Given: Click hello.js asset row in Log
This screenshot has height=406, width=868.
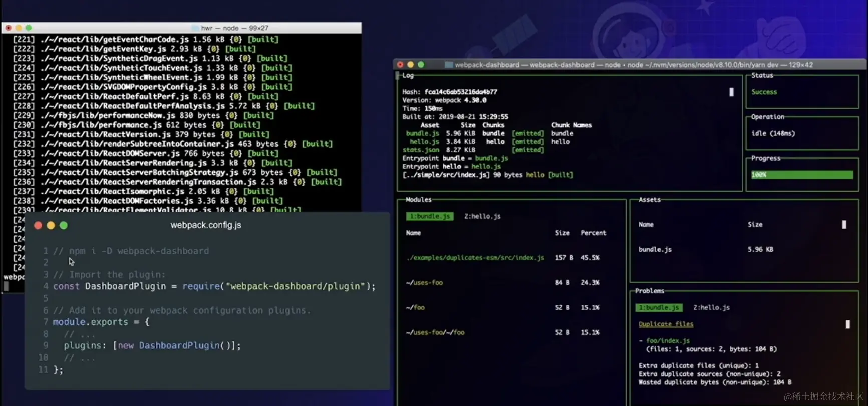Looking at the screenshot, I should point(489,142).
